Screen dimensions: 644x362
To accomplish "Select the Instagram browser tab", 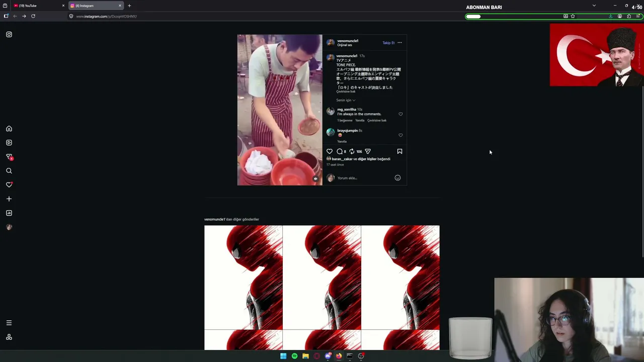I will coord(96,6).
